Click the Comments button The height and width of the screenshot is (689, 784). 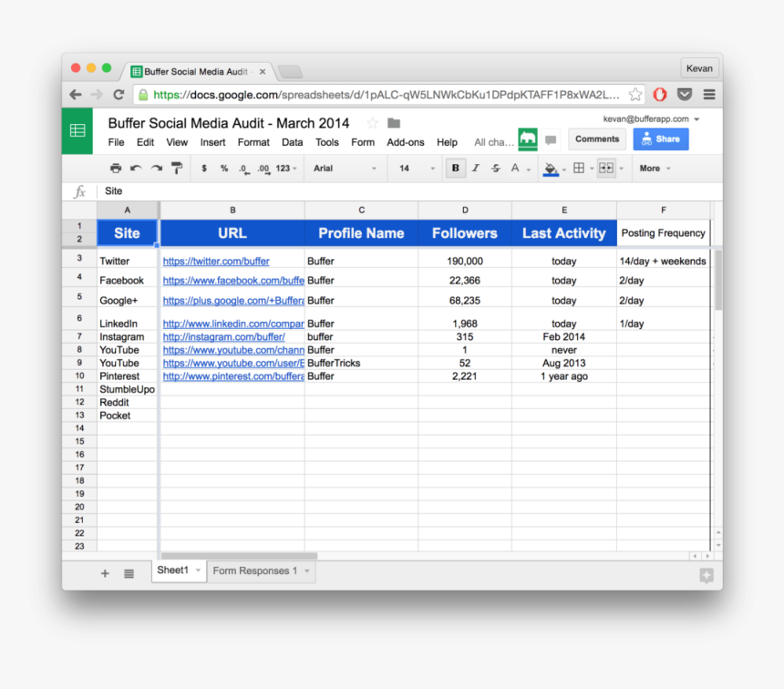pyautogui.click(x=597, y=139)
